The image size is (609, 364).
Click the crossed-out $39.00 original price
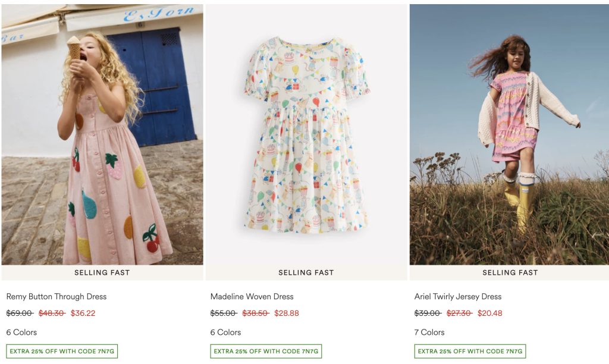(428, 313)
